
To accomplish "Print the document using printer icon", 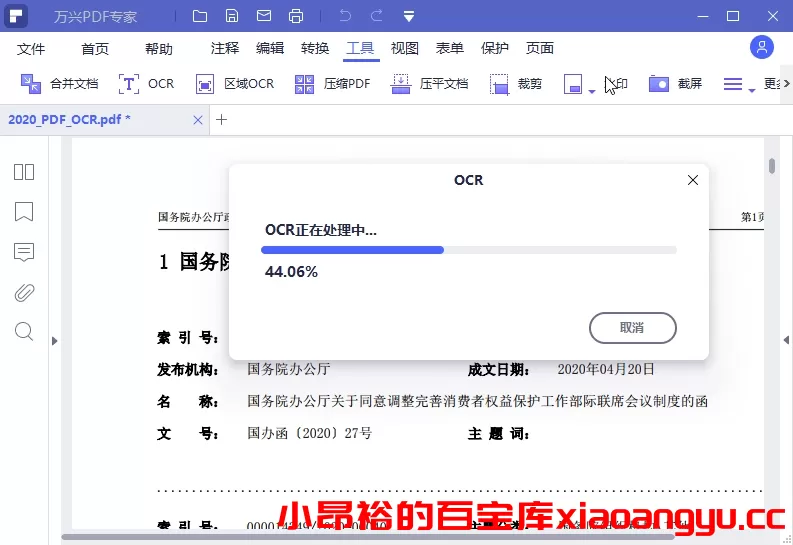I will coord(296,16).
